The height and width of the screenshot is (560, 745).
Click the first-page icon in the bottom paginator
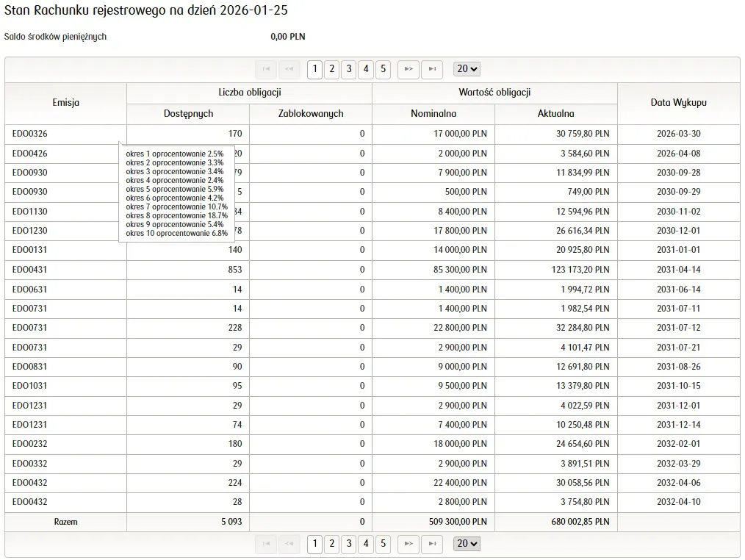pos(265,544)
